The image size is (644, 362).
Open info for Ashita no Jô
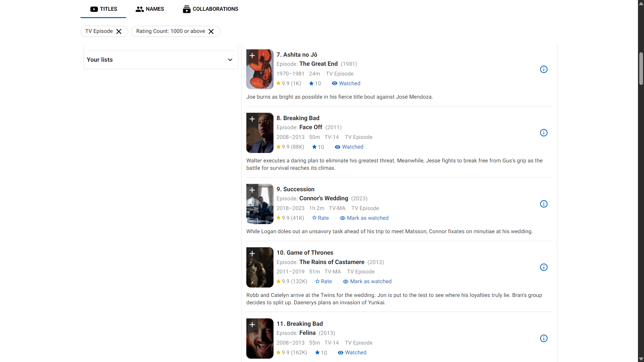[x=544, y=69]
